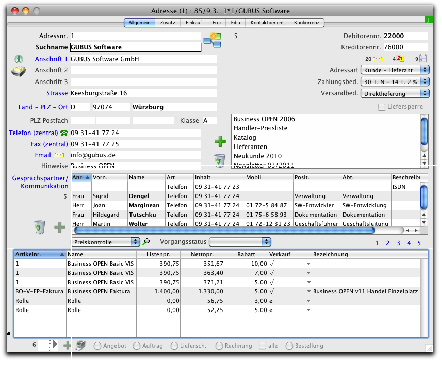This screenshot has height=366, width=442.
Task: Click trash icon under Gesprächspartner / Kommunikation
Action: (40, 227)
